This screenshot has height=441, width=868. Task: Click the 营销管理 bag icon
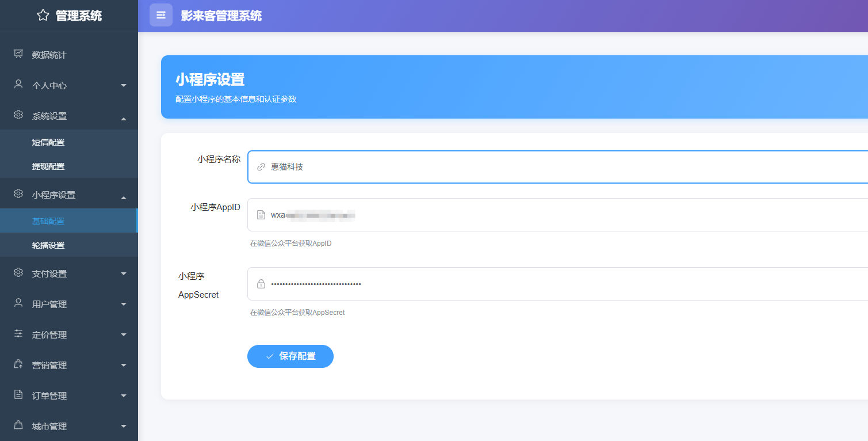click(x=18, y=364)
